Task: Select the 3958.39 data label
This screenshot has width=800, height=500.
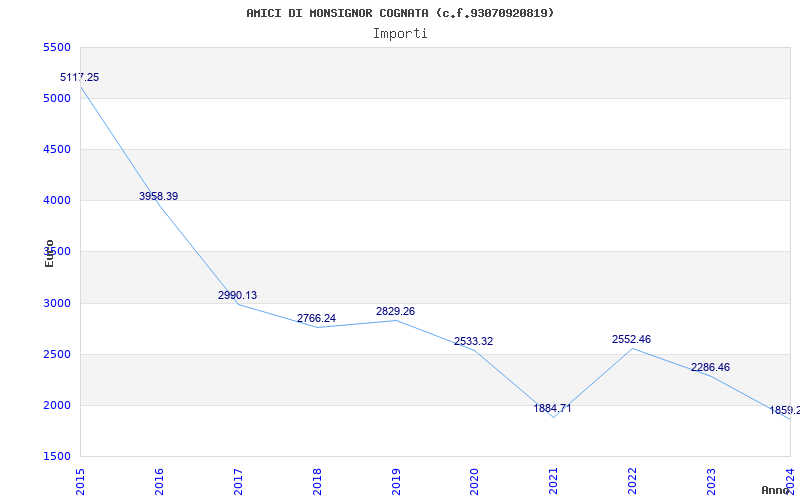Action: pyautogui.click(x=159, y=196)
